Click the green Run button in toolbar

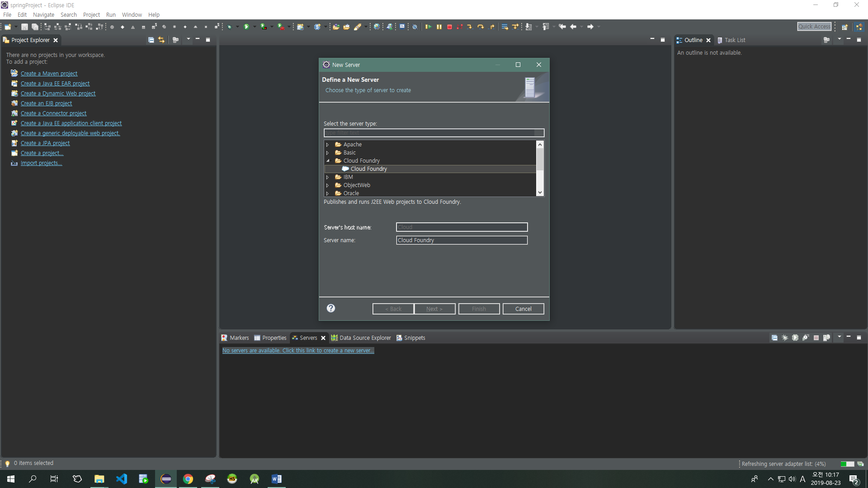(x=246, y=27)
